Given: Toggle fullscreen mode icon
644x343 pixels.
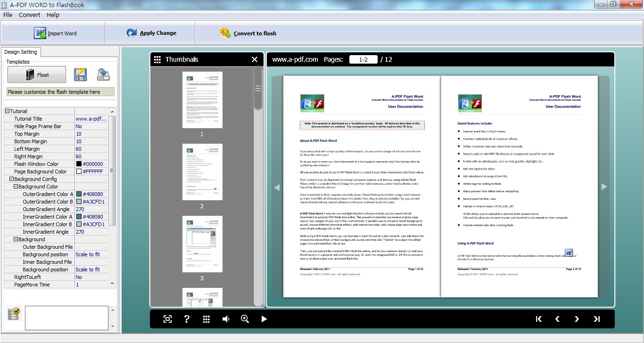Looking at the screenshot, I should coord(167,319).
